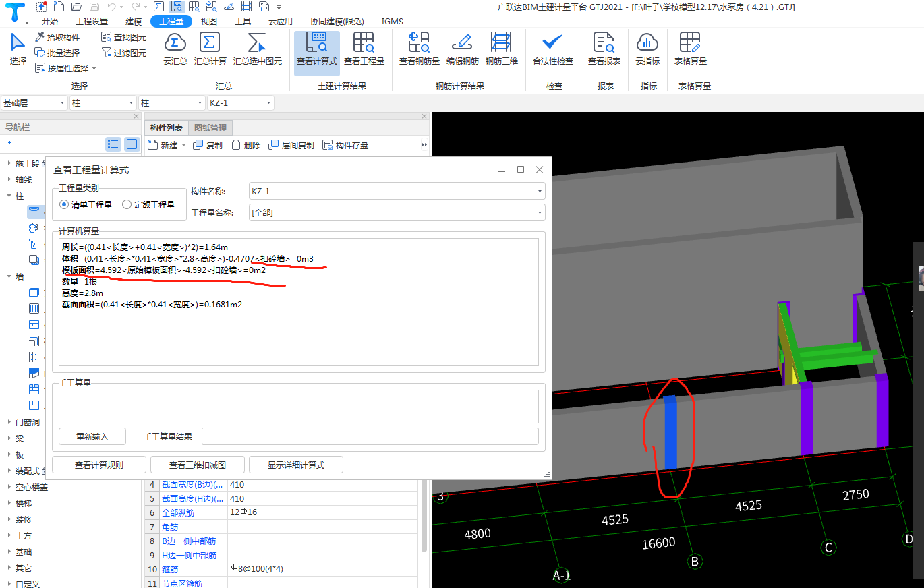Click 查找图元 tool

click(124, 37)
